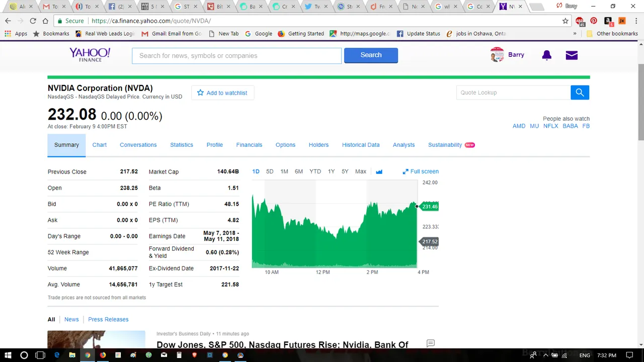644x362 pixels.
Task: Click the blue Search button
Action: coord(371,55)
